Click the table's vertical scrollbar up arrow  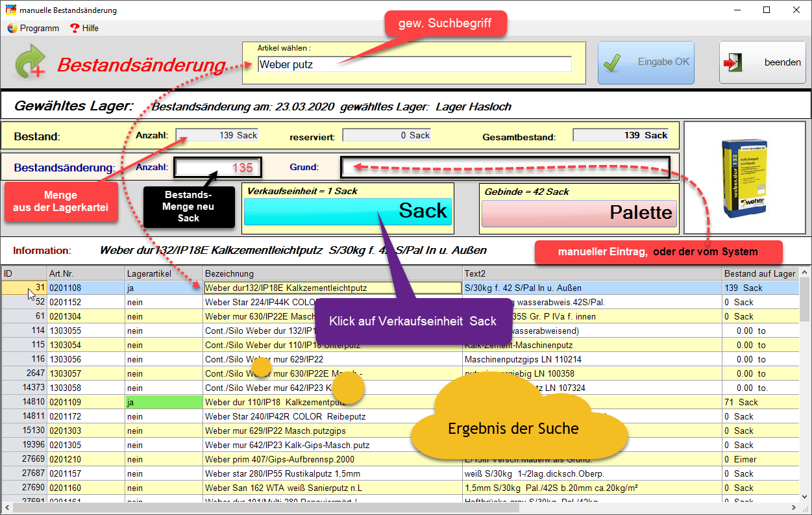(806, 272)
